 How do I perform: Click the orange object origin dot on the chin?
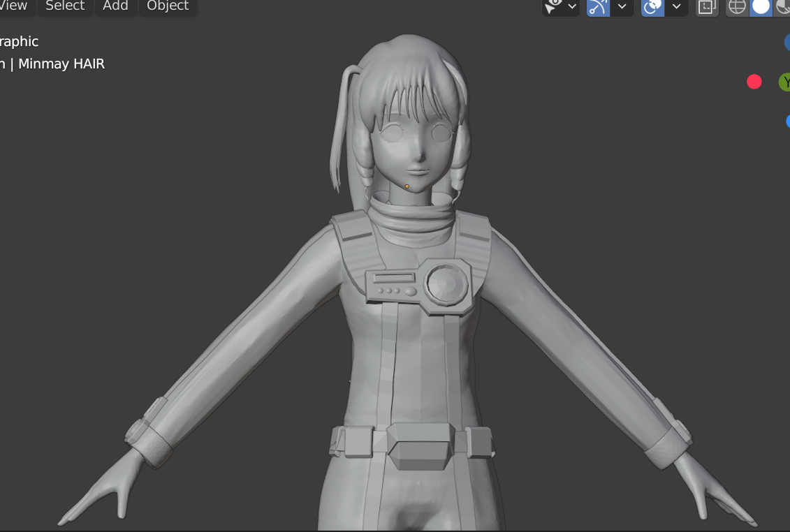(407, 186)
